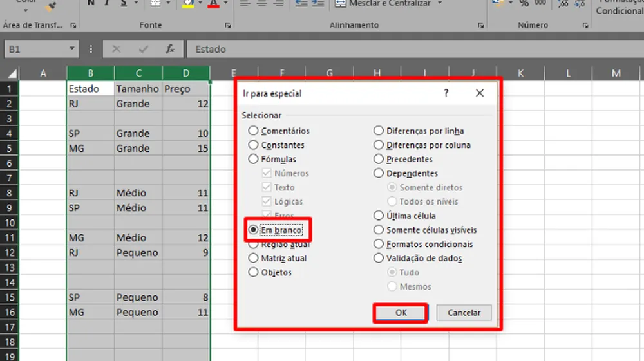The image size is (644, 361).
Task: Open Número group dialog launcher
Action: click(585, 26)
